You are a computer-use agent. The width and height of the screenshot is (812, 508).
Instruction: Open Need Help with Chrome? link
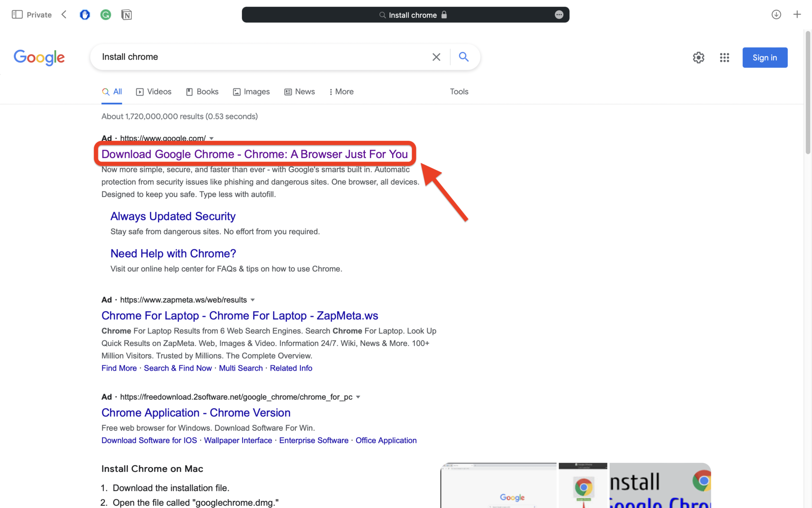(173, 254)
